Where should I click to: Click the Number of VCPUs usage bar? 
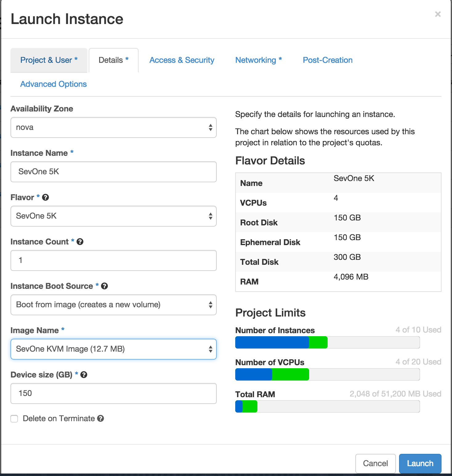click(x=327, y=374)
